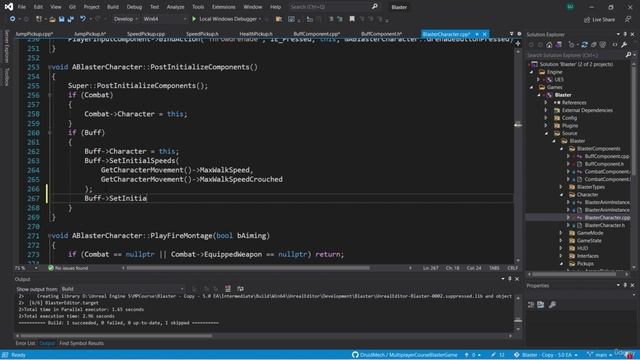Click the GitHub repository icon in status bar

(x=355, y=355)
